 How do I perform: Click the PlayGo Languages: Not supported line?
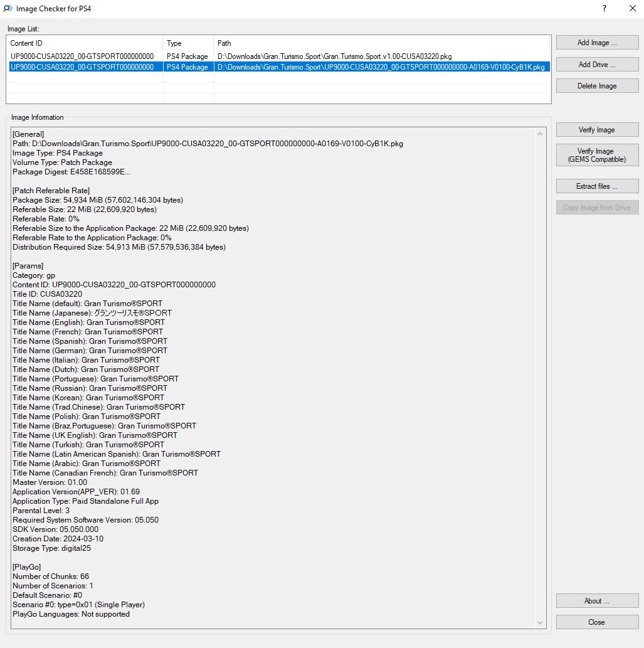[x=71, y=614]
